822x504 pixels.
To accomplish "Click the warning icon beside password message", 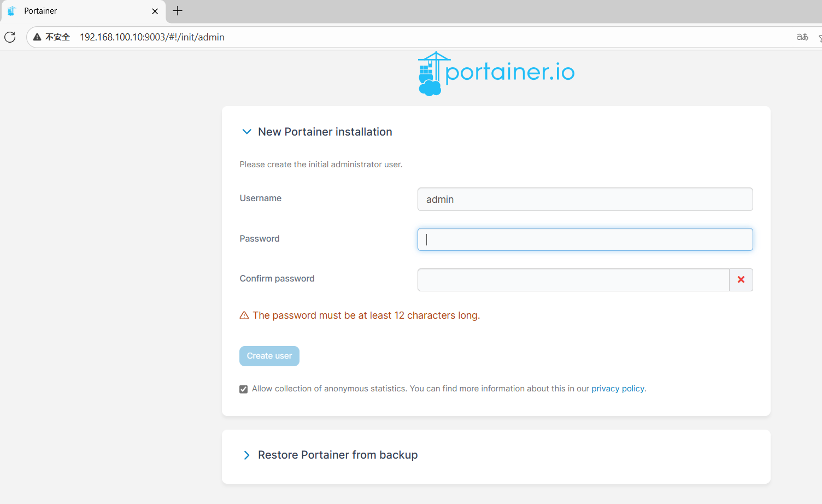I will point(244,315).
